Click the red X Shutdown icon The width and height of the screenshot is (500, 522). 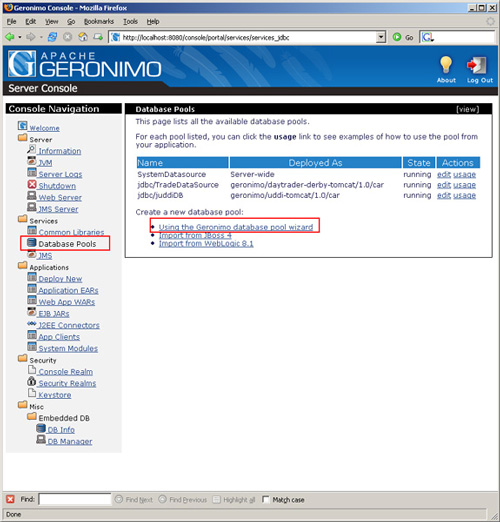[x=32, y=184]
